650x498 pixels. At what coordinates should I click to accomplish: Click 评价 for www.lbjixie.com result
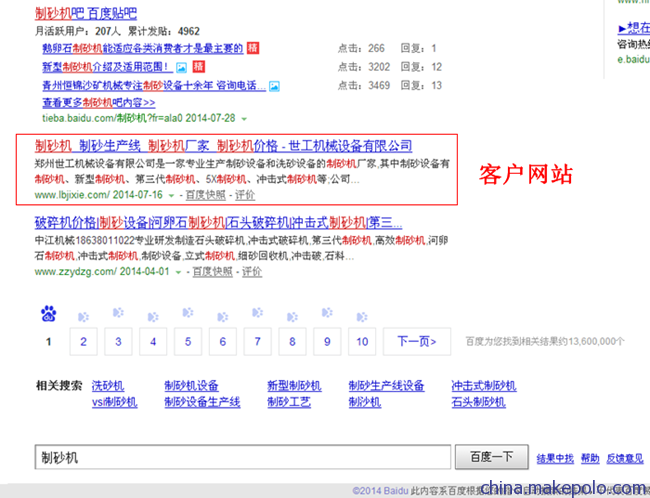(x=245, y=195)
